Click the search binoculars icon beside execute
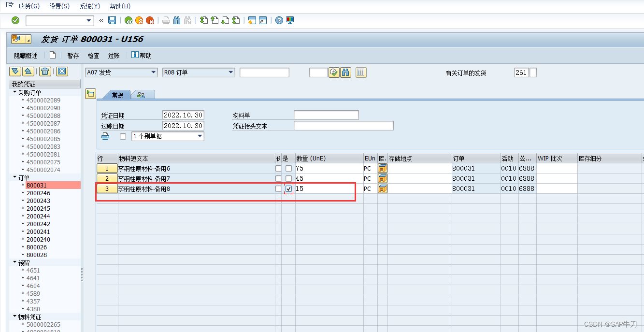Screen dimensions: 644x332 345,72
